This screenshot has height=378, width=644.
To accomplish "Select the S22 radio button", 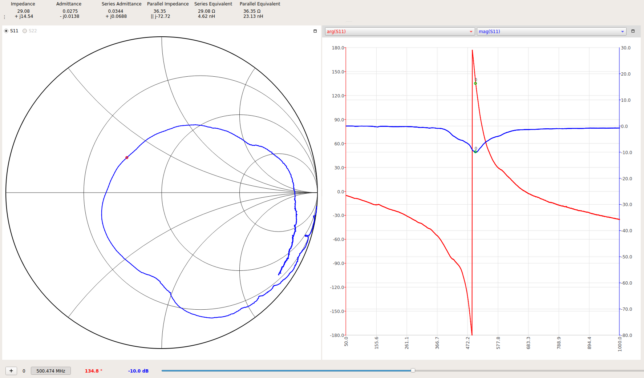I will 25,31.
